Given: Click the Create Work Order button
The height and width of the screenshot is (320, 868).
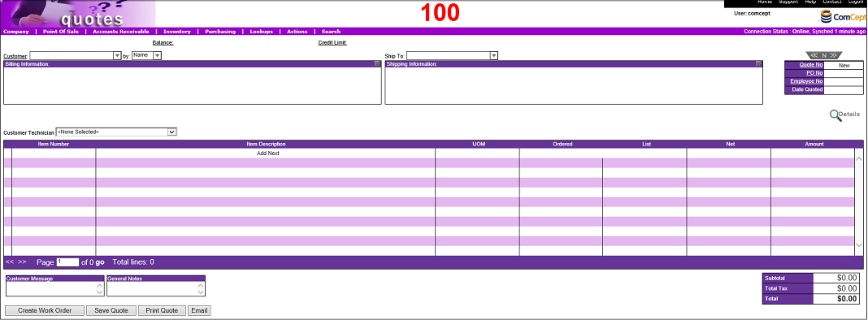Looking at the screenshot, I should click(45, 310).
